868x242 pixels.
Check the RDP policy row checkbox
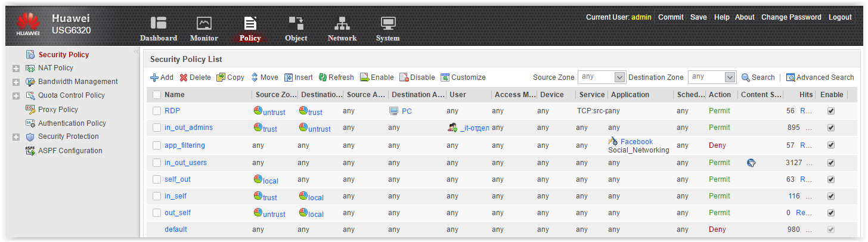click(157, 111)
